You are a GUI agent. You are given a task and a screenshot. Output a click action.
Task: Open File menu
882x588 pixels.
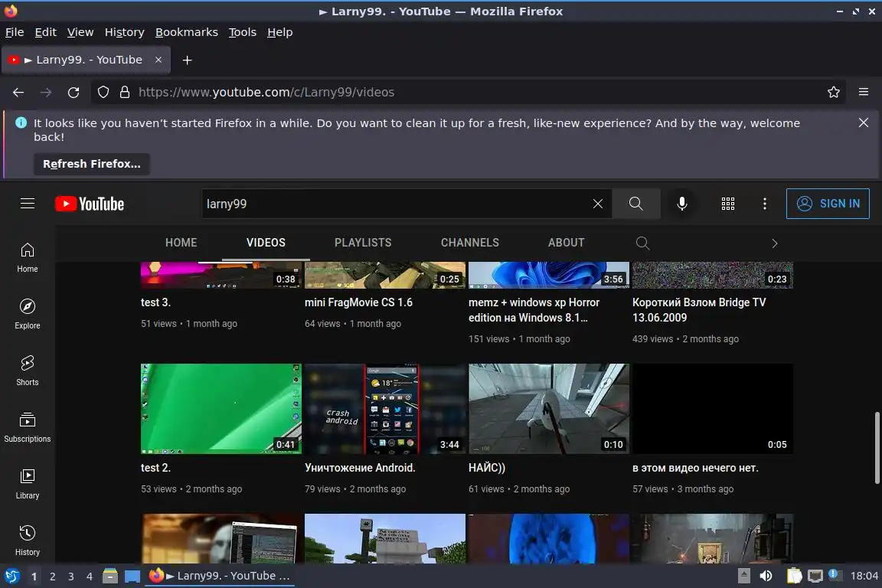pos(15,32)
